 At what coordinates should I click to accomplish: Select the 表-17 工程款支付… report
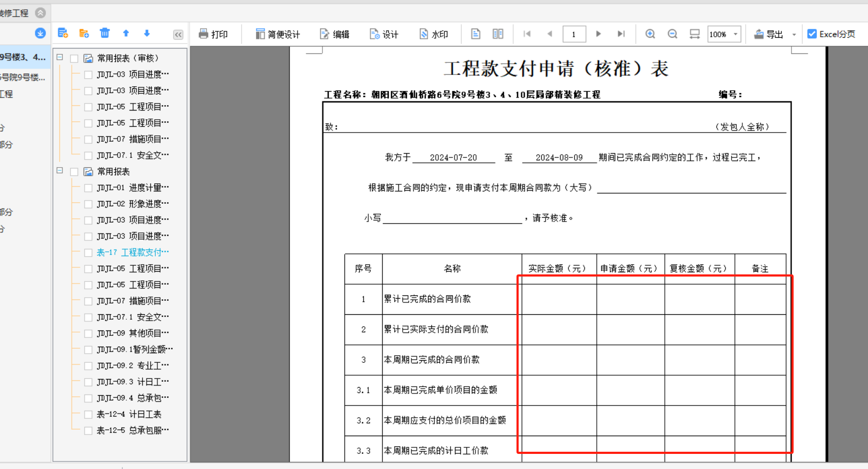tap(133, 252)
